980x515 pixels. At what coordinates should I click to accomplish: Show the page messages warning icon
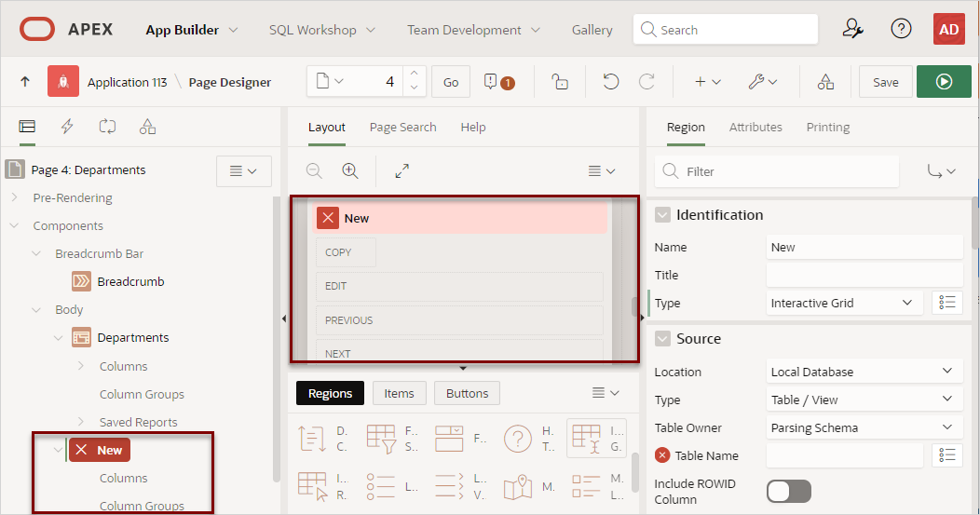point(498,82)
